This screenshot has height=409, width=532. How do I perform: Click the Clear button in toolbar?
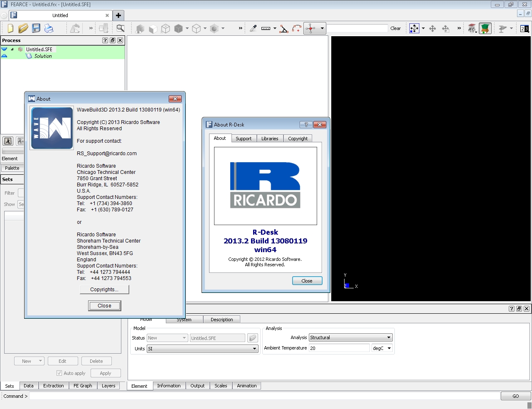396,28
